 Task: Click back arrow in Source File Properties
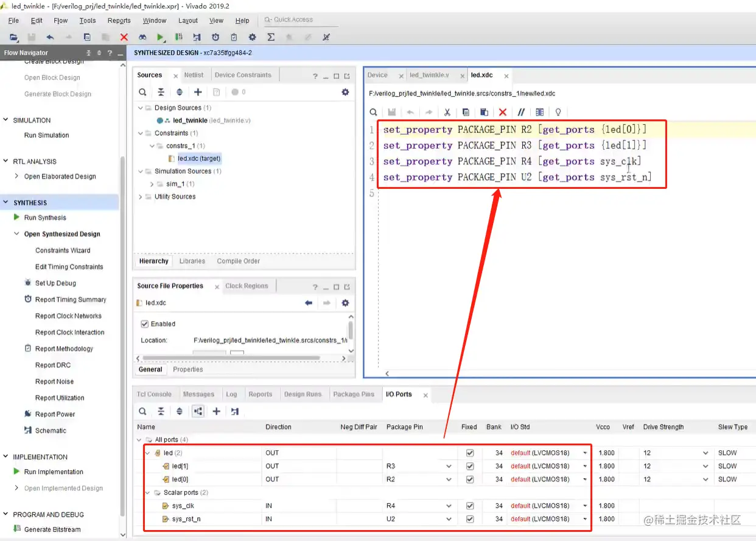click(309, 303)
